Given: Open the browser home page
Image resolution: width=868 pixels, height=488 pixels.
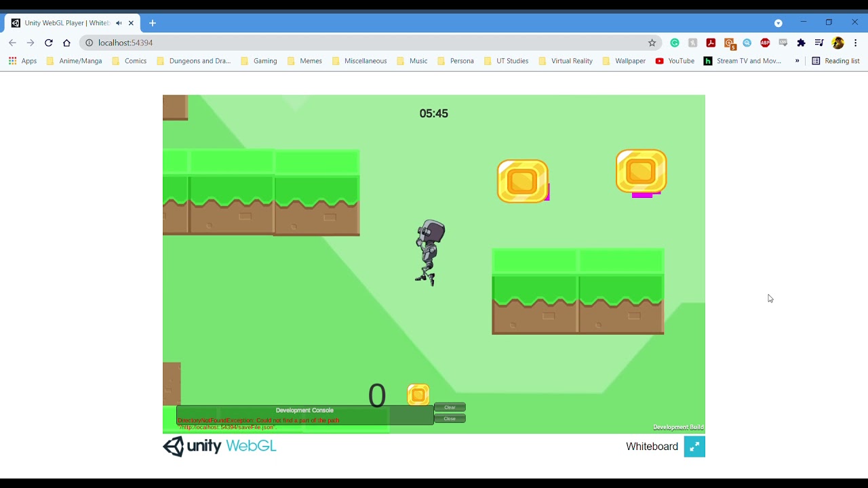Looking at the screenshot, I should click(x=66, y=43).
